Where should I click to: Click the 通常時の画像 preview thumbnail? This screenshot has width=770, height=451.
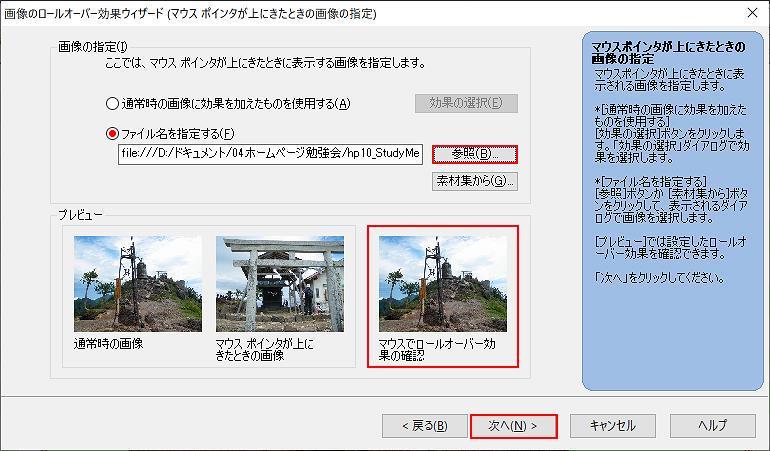138,284
